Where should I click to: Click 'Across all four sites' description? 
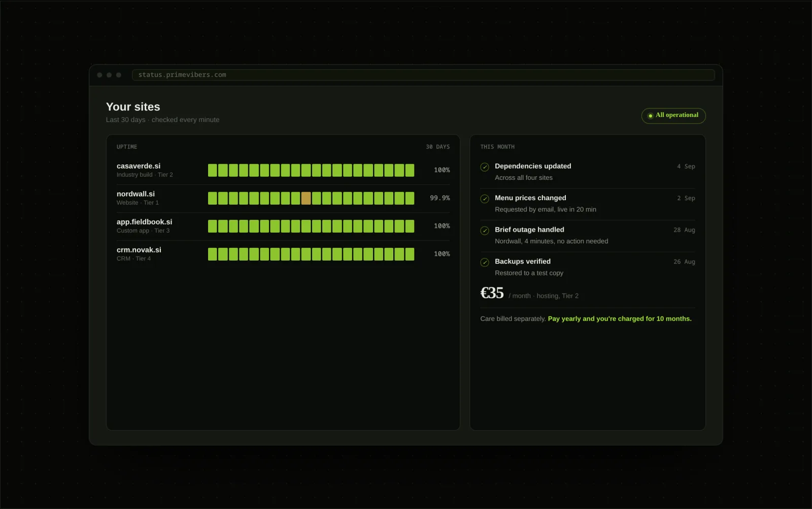524,178
